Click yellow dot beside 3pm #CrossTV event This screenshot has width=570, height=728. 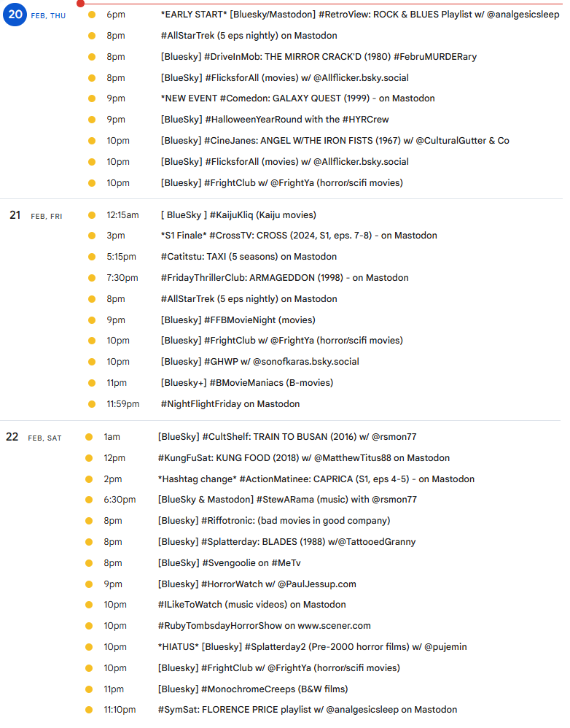92,236
